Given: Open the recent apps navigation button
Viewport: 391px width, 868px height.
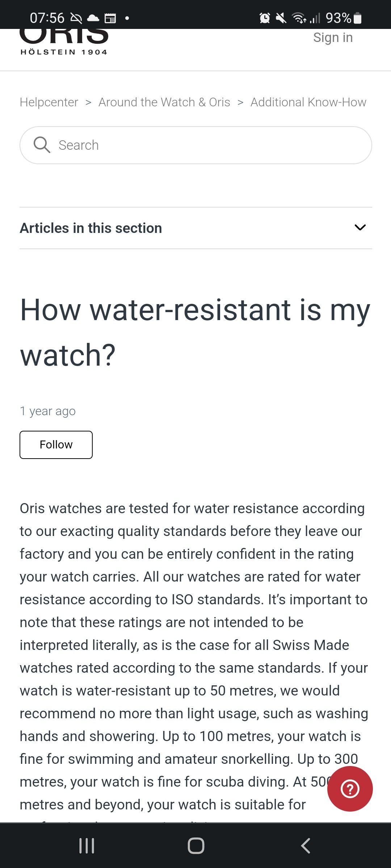Looking at the screenshot, I should (87, 846).
